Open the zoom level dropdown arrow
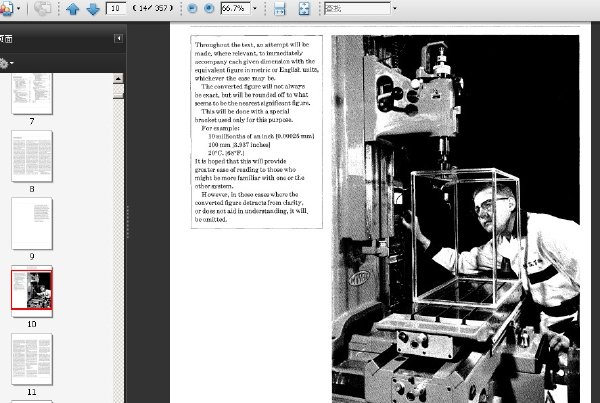This screenshot has height=403, width=600. click(x=255, y=8)
